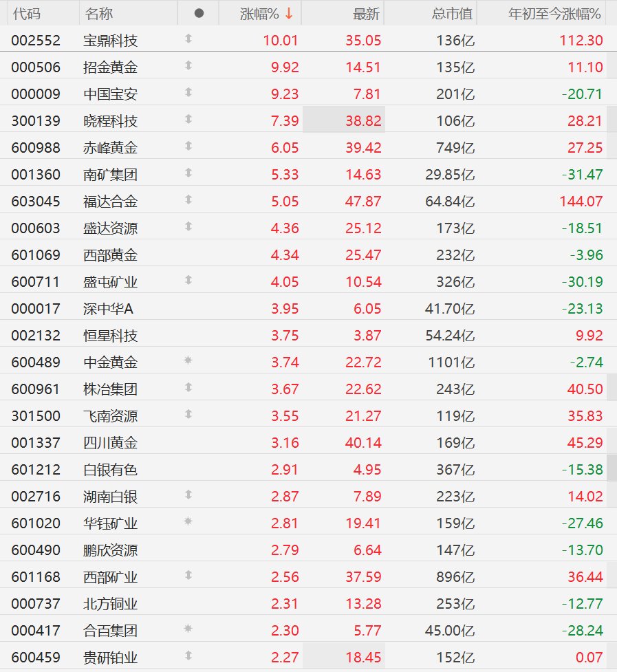617x672 pixels.
Task: Click latest price 18.45 of 贵研铂业
Action: point(363,658)
